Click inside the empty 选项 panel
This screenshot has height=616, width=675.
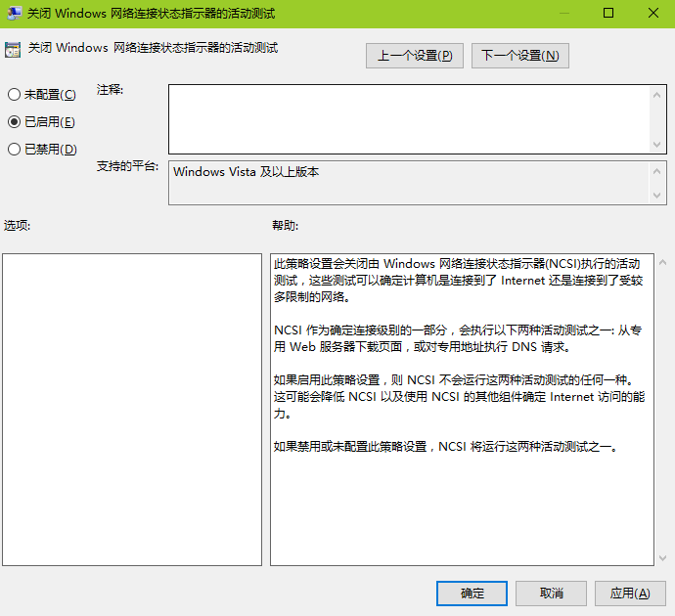click(x=132, y=409)
